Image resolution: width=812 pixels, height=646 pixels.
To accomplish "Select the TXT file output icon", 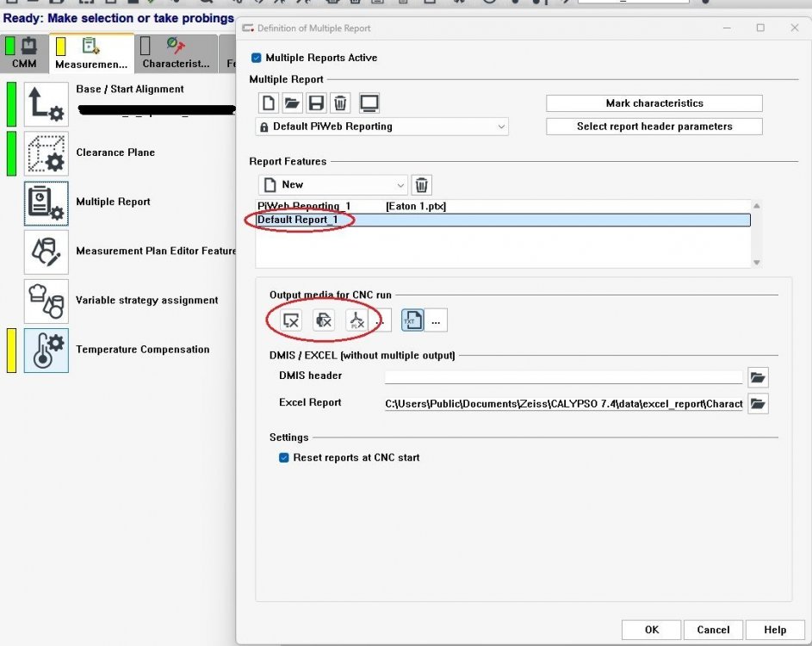I will 413,320.
